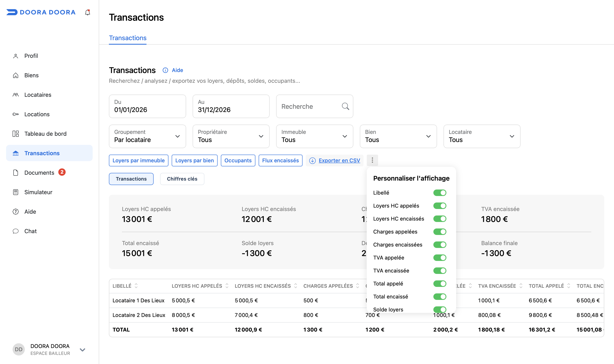Expand the Doora Doora account chevron

[82, 350]
